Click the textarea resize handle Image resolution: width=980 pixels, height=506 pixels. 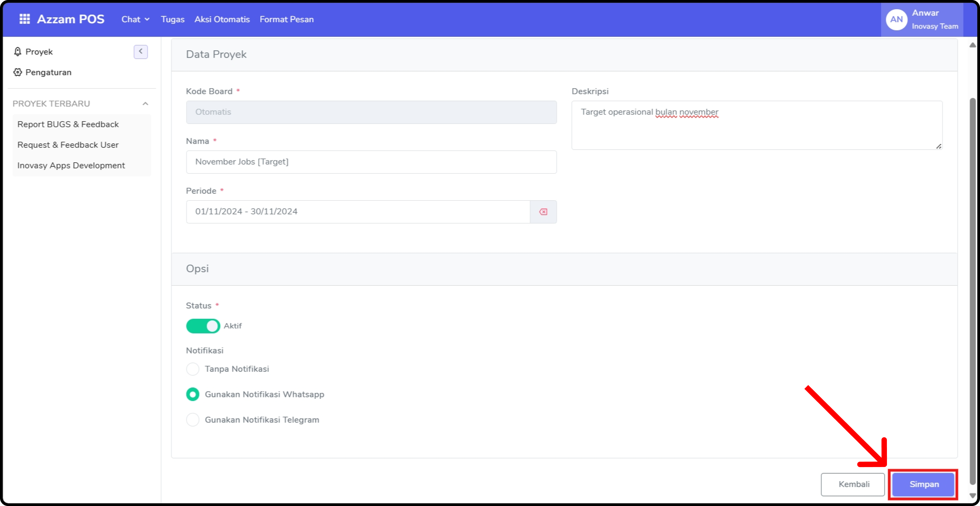(939, 146)
